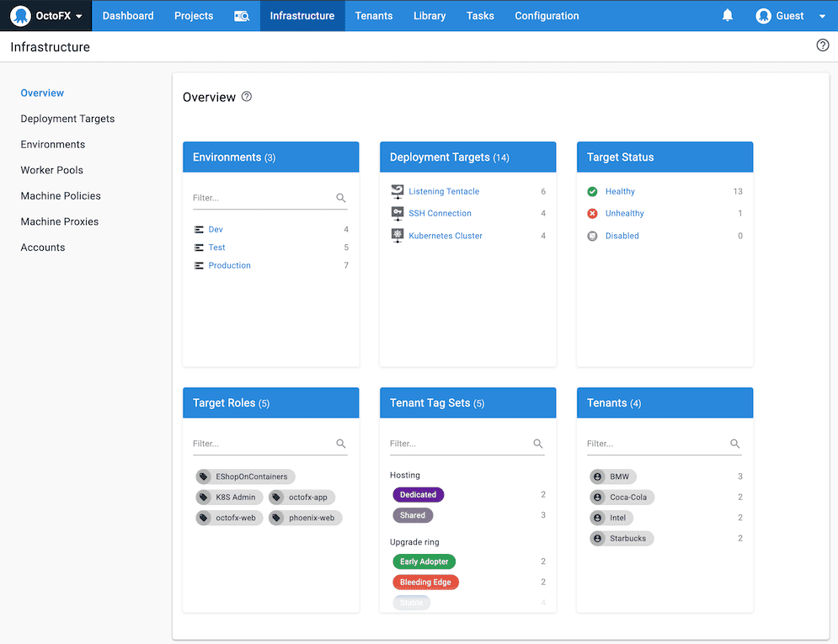Image resolution: width=838 pixels, height=644 pixels.
Task: Switch to the Projects tab
Action: point(194,16)
